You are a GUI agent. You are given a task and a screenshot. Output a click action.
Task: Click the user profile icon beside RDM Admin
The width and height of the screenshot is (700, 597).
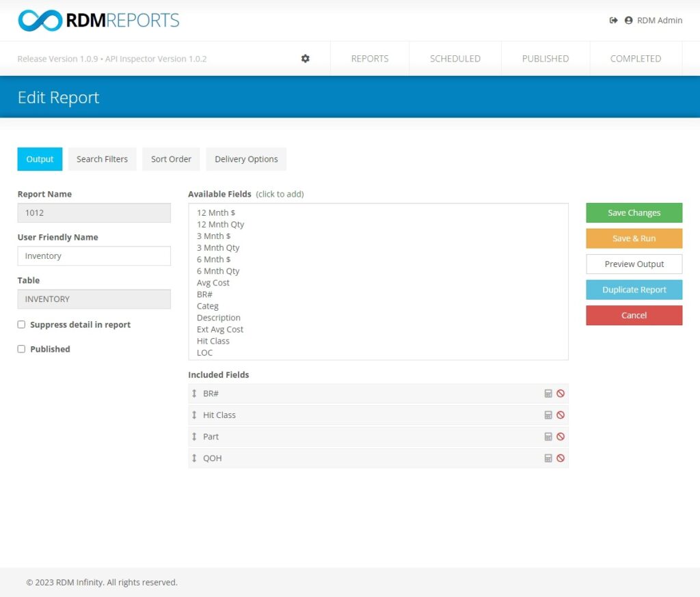point(629,20)
